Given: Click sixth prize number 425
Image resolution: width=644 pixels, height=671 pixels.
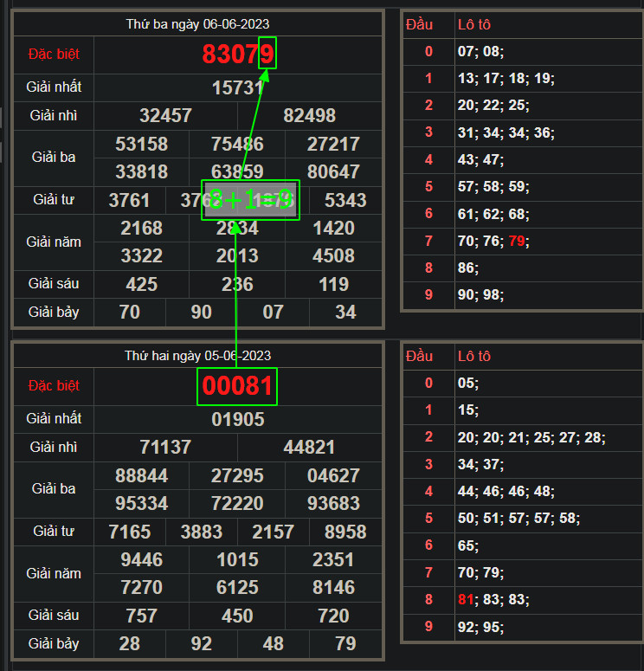Looking at the screenshot, I should (x=141, y=284).
